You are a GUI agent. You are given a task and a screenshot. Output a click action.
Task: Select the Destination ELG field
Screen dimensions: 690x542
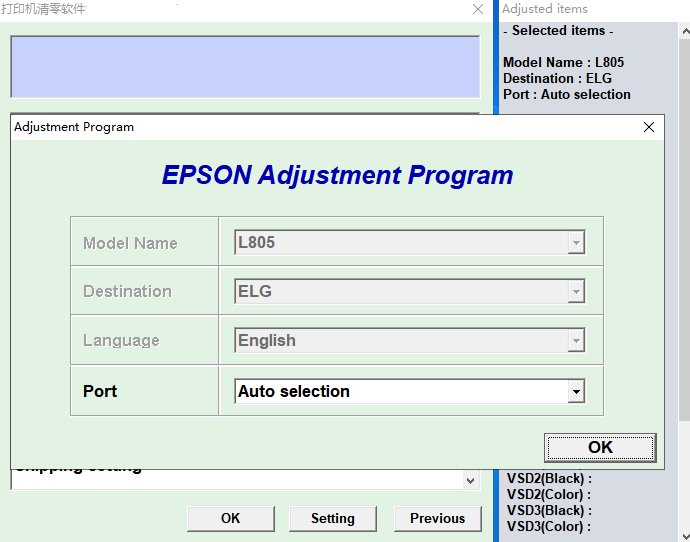click(x=410, y=291)
